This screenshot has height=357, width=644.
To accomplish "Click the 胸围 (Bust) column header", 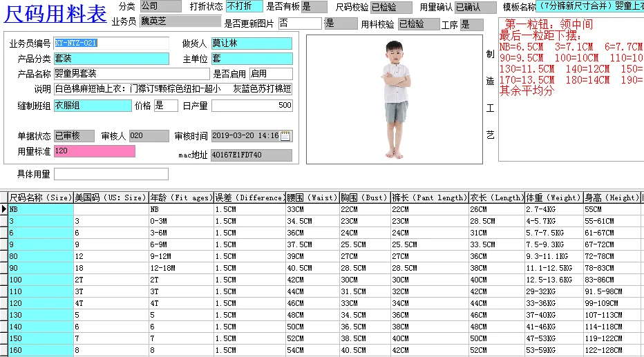I will coord(365,197).
